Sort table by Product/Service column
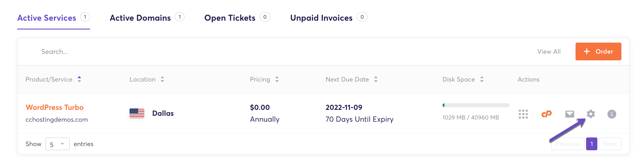The height and width of the screenshot is (168, 644). pos(79,79)
